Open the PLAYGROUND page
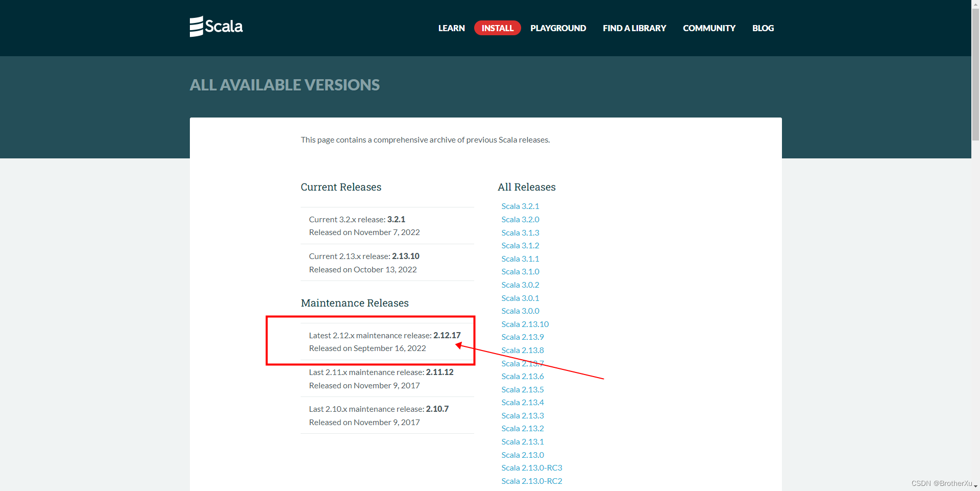The image size is (980, 491). 558,28
